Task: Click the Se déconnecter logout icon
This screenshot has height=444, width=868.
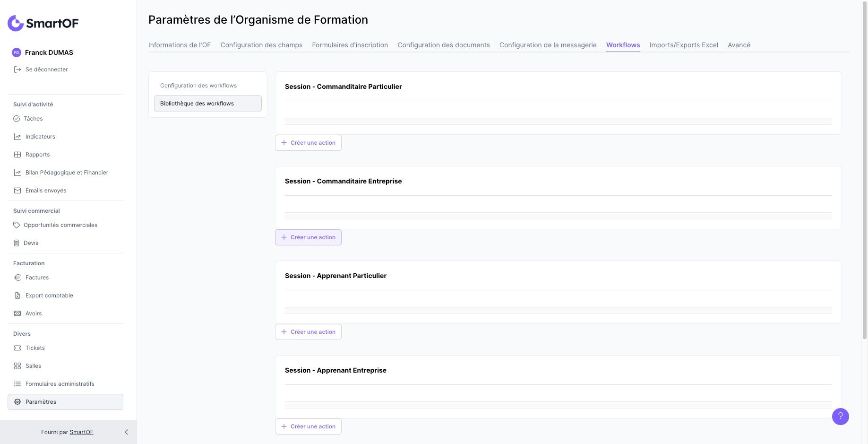Action: click(x=17, y=70)
